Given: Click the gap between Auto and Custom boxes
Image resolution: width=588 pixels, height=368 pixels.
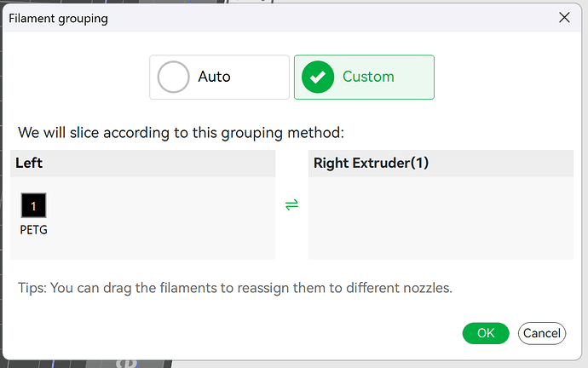Looking at the screenshot, I should pos(291,78).
